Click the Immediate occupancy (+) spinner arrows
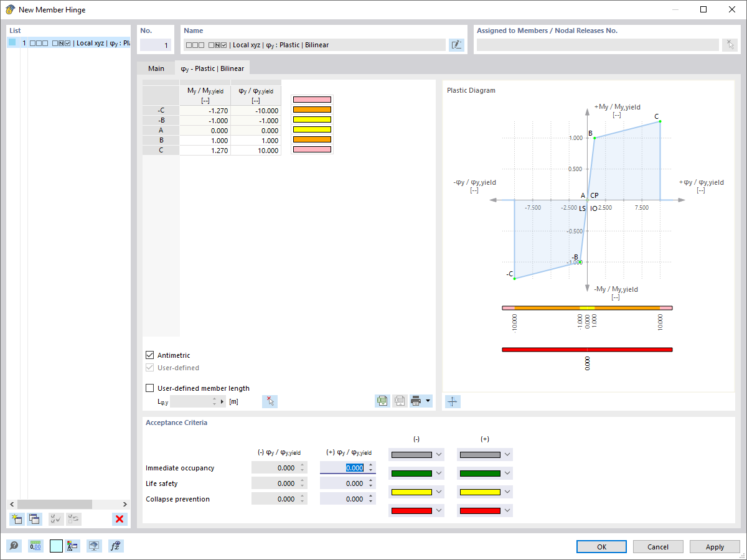This screenshot has width=747, height=560. (x=371, y=468)
